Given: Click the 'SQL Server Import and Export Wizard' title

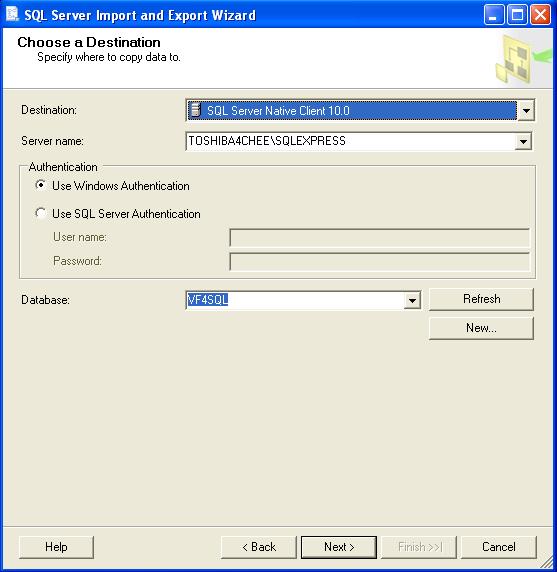Looking at the screenshot, I should tap(140, 15).
